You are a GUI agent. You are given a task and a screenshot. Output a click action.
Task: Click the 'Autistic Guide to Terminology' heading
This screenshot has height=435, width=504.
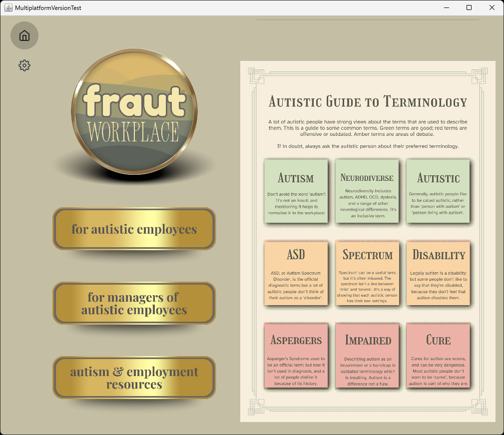(368, 101)
